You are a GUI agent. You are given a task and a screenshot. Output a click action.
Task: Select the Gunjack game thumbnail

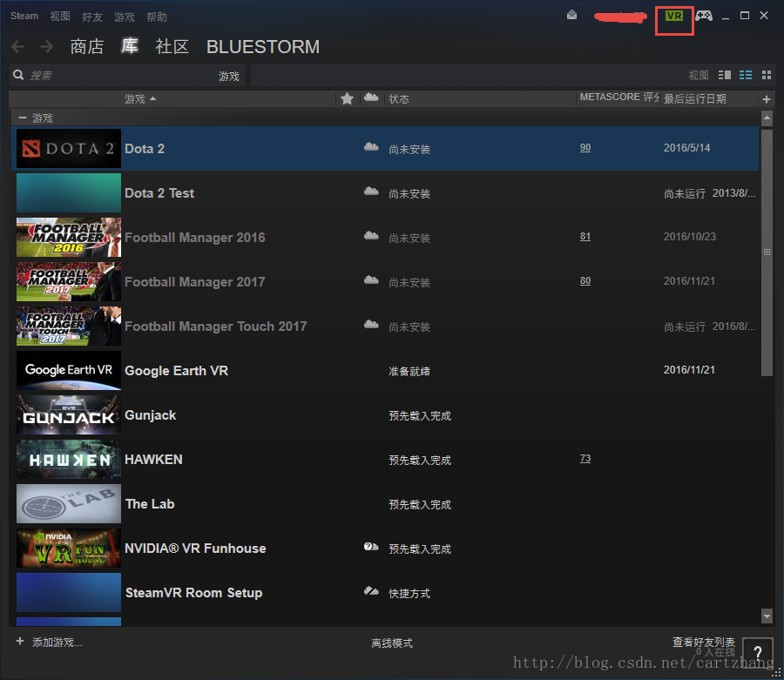[x=69, y=414]
